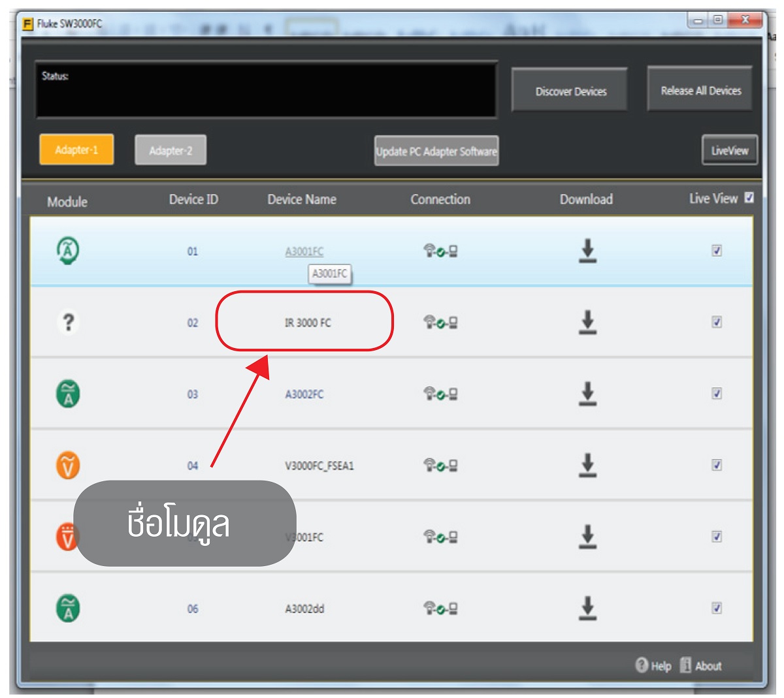Click the Module column header
The height and width of the screenshot is (698, 784).
pyautogui.click(x=67, y=202)
